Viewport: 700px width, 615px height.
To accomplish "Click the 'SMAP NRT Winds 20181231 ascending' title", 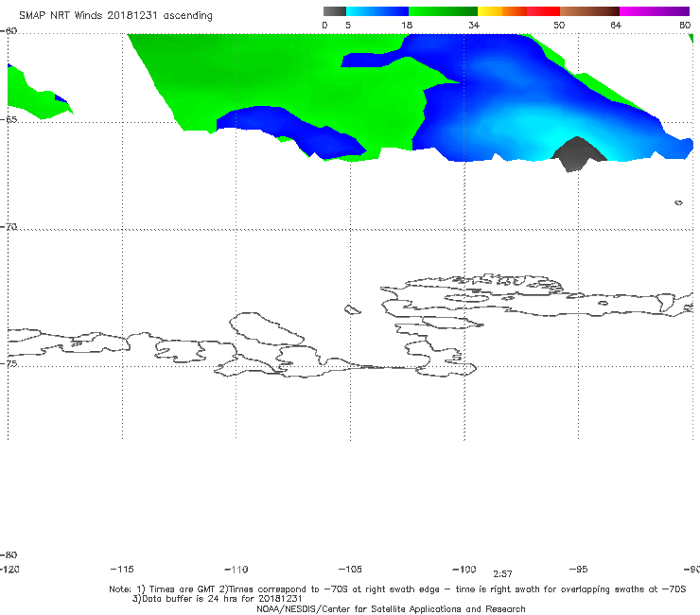I will tap(115, 16).
